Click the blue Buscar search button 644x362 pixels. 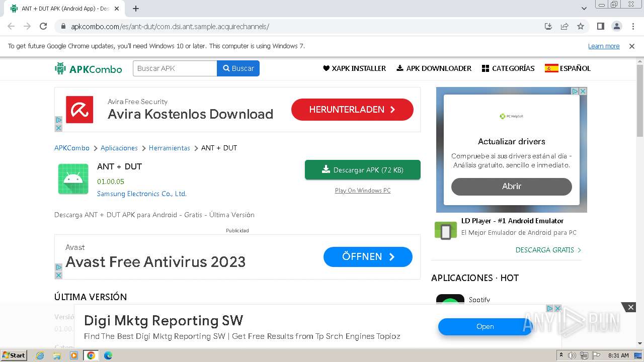click(238, 68)
